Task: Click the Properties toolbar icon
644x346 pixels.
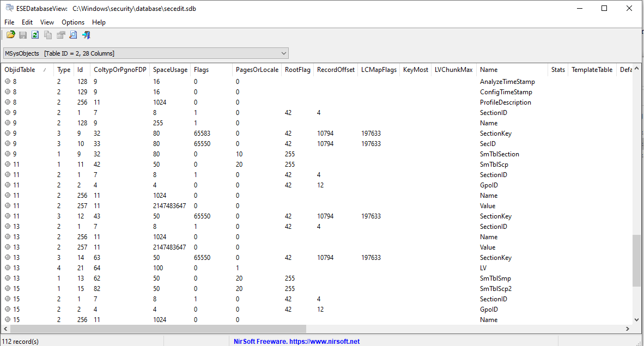Action: click(x=61, y=35)
